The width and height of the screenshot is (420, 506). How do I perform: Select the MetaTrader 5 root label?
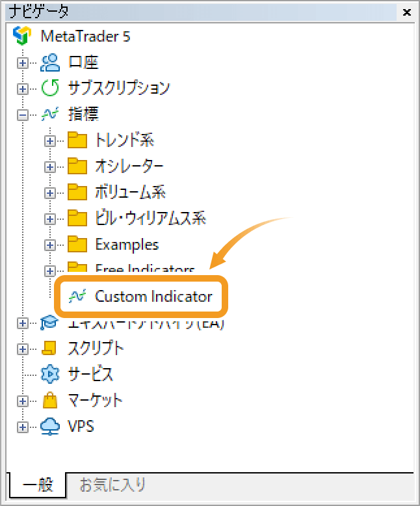point(85,36)
